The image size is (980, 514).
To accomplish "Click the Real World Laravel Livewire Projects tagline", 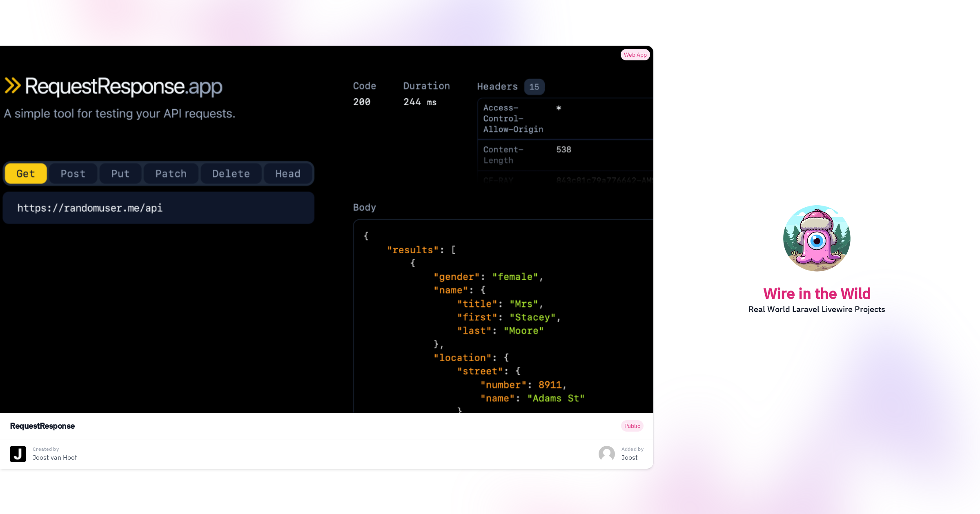I will (x=817, y=309).
